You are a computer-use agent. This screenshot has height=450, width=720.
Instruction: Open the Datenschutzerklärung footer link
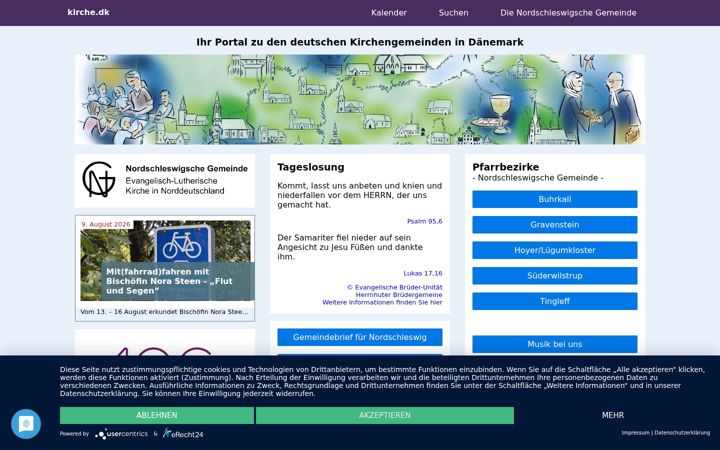tap(682, 433)
